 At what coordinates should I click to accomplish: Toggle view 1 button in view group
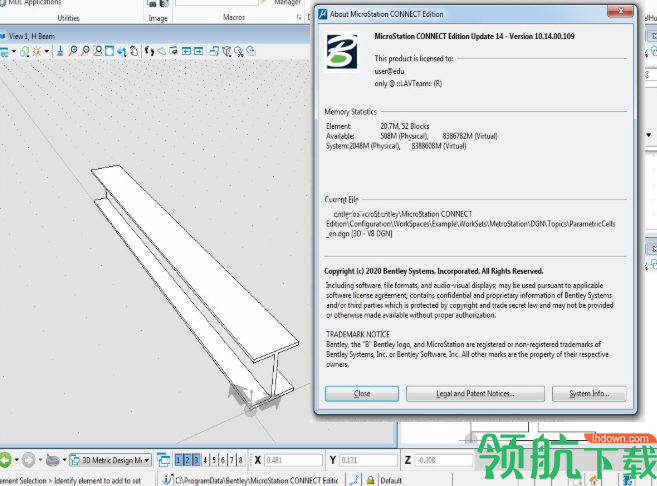(x=178, y=460)
